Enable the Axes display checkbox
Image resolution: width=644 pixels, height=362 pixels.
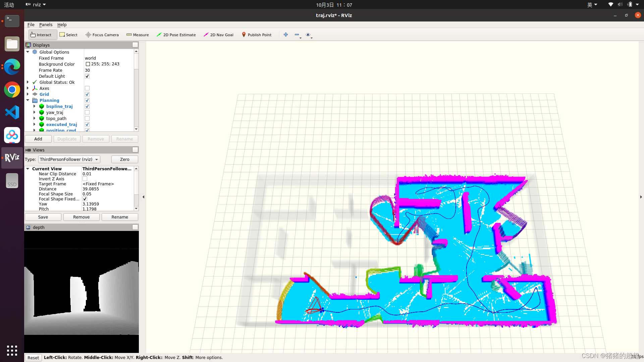pyautogui.click(x=87, y=88)
